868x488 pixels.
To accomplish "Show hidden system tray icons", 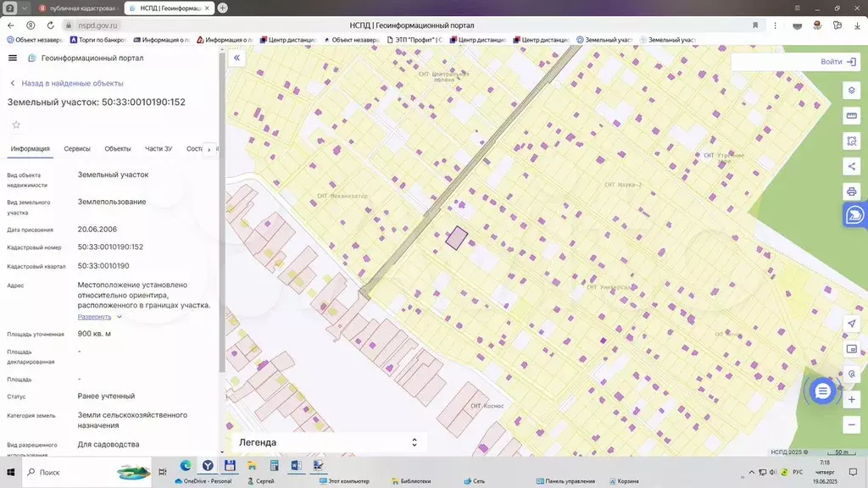I will click(x=751, y=472).
